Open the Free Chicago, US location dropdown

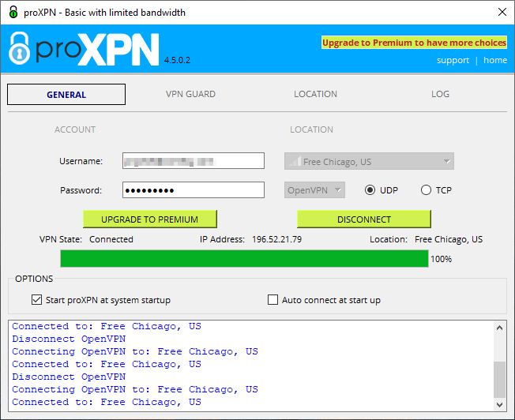point(369,161)
